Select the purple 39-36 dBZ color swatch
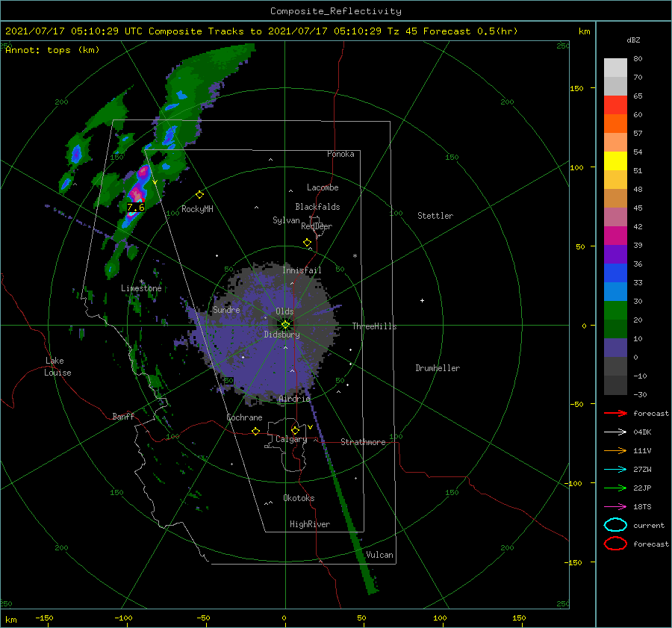Viewport: 672px width, 628px height. coord(615,254)
